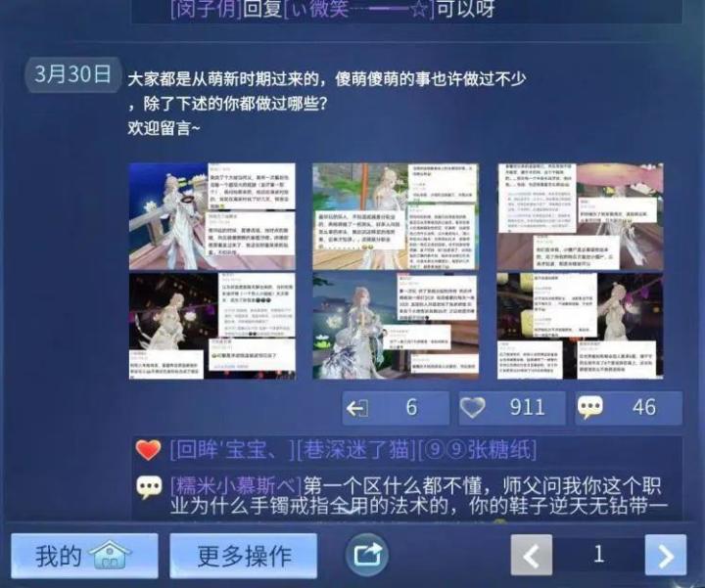Click the 欢迎留言~ line
This screenshot has width=705, height=588.
click(164, 128)
